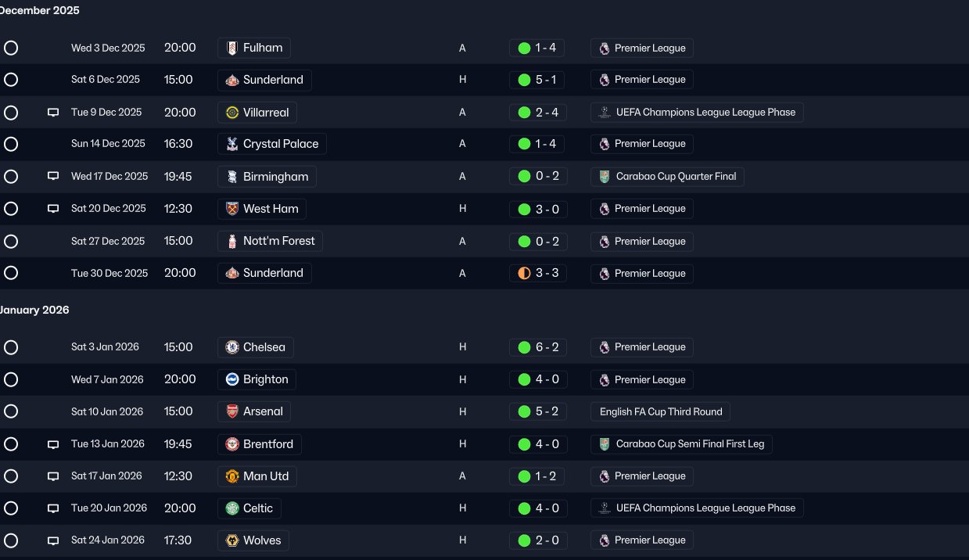Viewport: 969px width, 560px height.
Task: Select the radio circle for Fulham fixture
Action: pyautogui.click(x=11, y=48)
